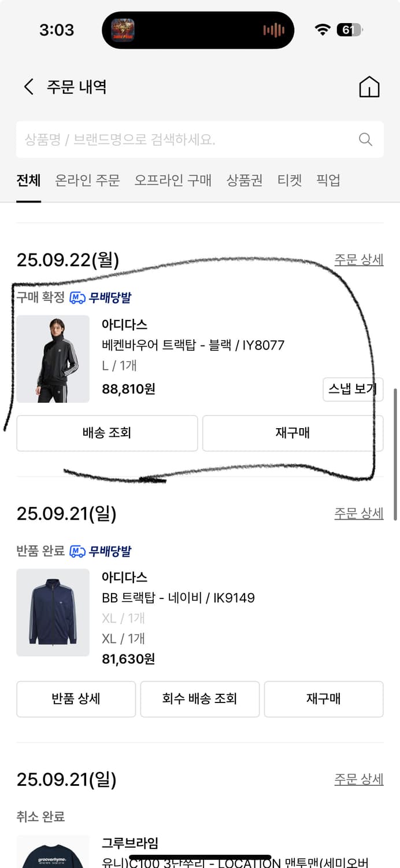Tap the product search input field
Viewport: 400px width, 868px height.
[173, 139]
